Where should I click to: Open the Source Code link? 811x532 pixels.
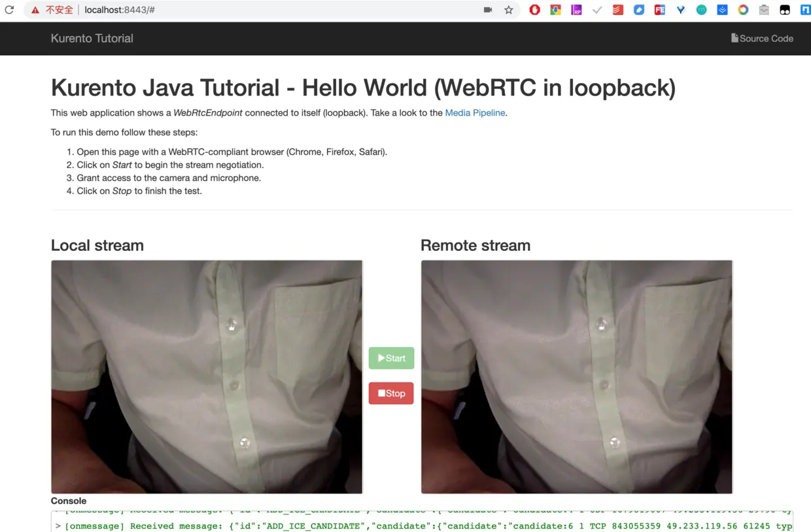coord(762,39)
